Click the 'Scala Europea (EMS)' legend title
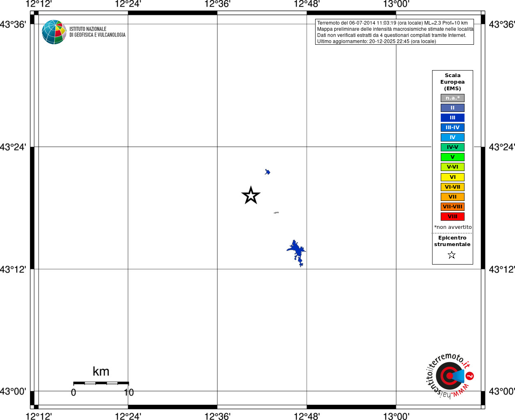The image size is (515, 420). coord(453,82)
